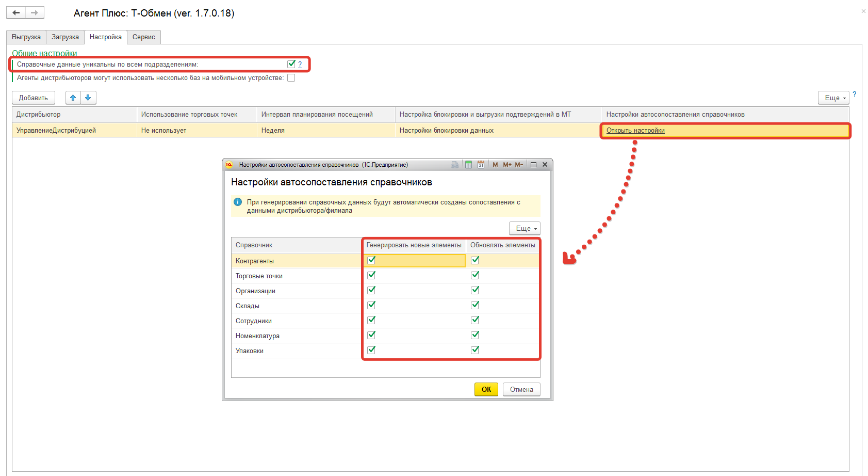This screenshot has height=476, width=868.
Task: Toggle update elements for Сотрудники
Action: (475, 320)
